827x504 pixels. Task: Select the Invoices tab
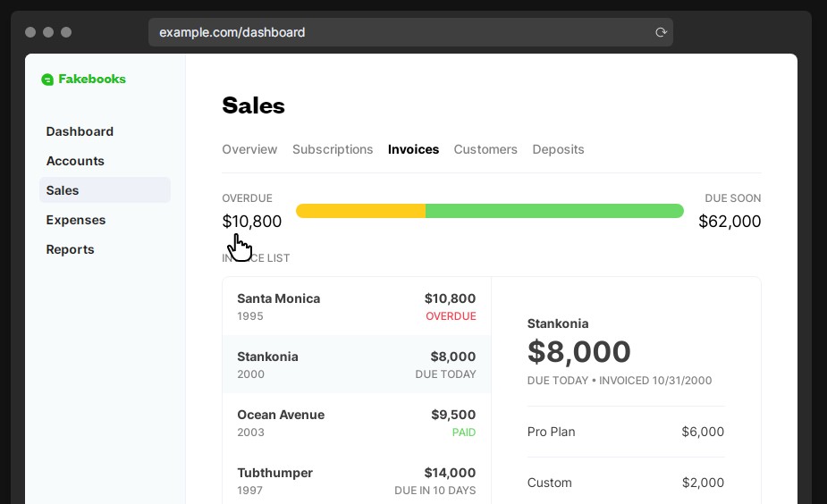pyautogui.click(x=413, y=149)
